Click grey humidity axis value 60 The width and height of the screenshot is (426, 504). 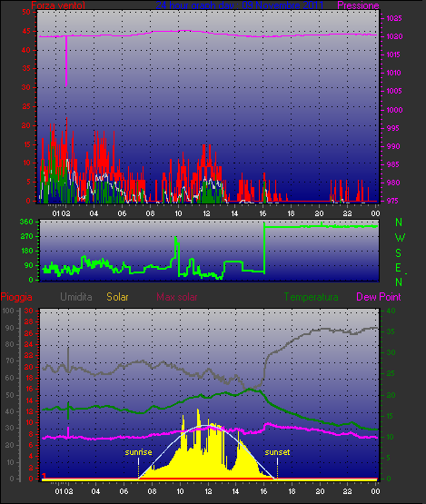(x=10, y=378)
